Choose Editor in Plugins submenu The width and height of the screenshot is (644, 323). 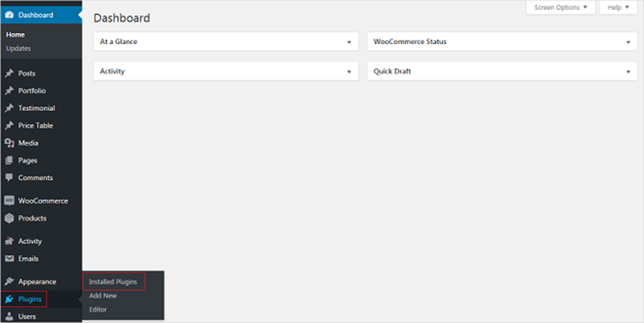98,309
